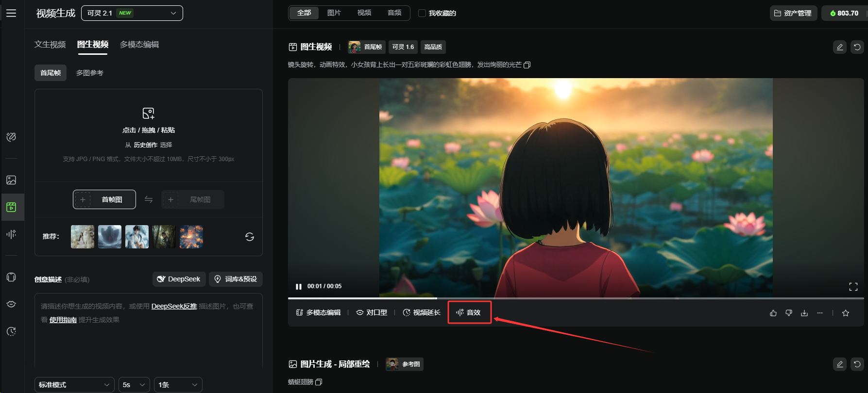868x393 pixels.
Task: Open the virtual try-on sidebar icon
Action: tap(11, 277)
